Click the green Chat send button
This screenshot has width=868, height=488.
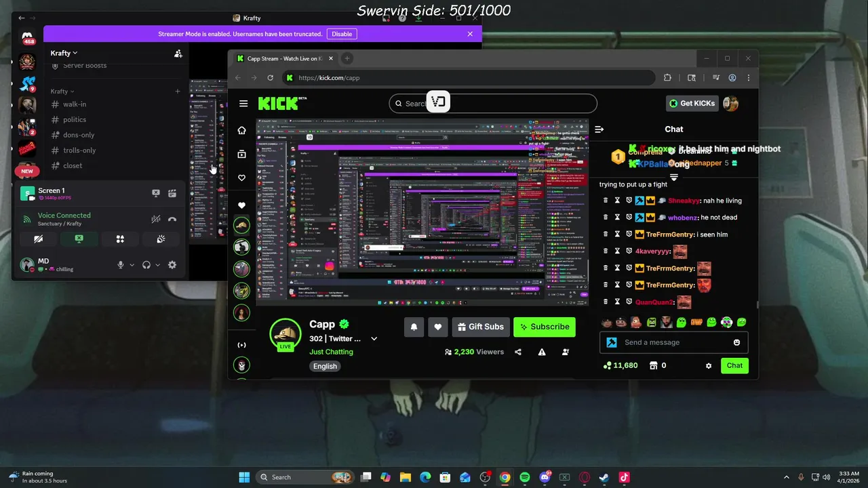click(734, 365)
